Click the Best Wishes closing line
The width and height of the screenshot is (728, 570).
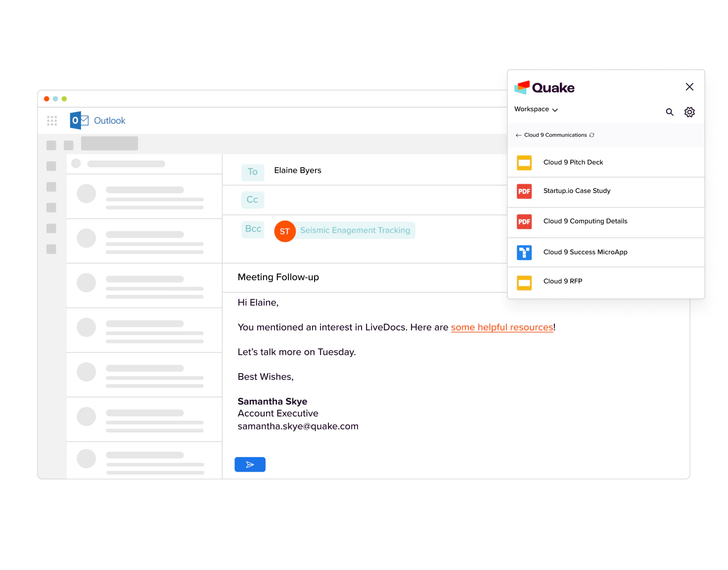pyautogui.click(x=266, y=377)
